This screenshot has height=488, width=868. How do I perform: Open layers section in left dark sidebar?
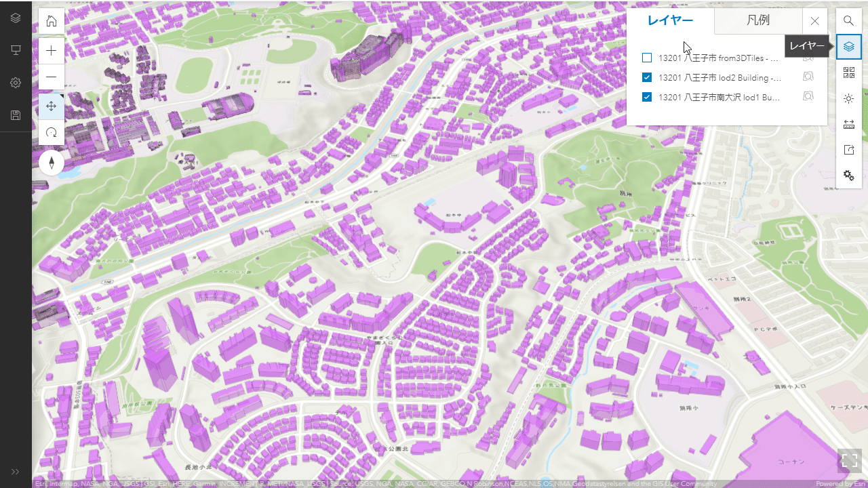point(16,18)
